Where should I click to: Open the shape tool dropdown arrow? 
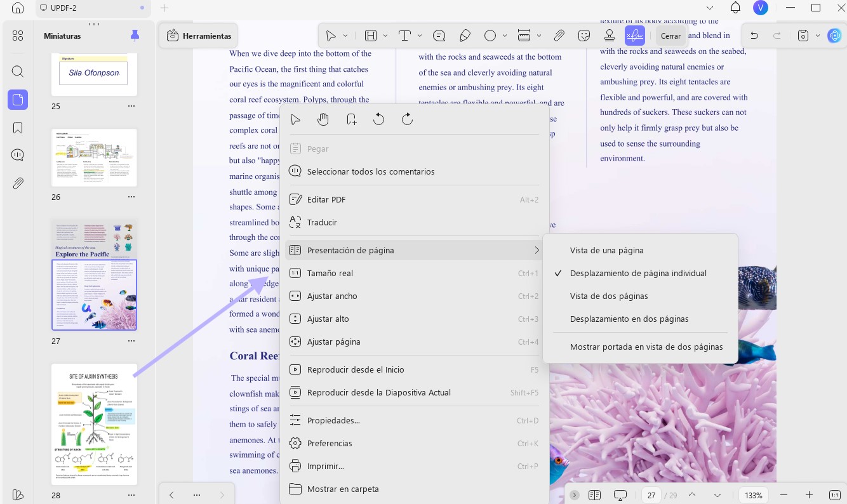click(x=505, y=36)
